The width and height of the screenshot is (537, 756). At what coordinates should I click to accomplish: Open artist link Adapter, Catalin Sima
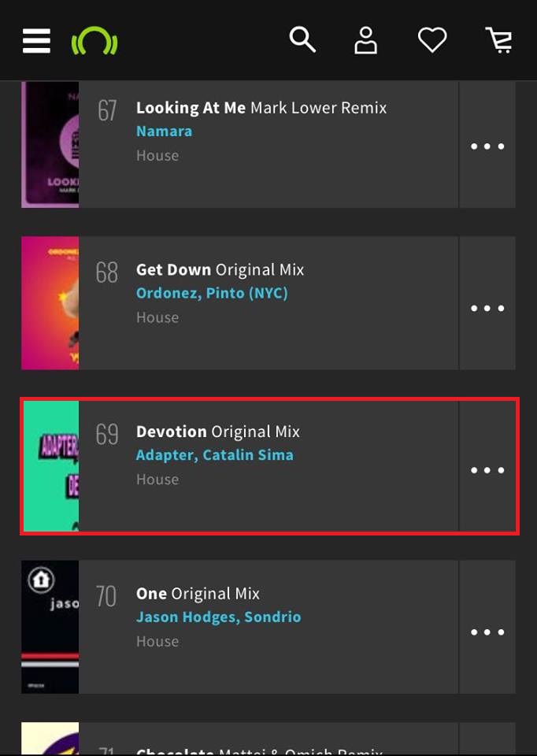[x=214, y=455]
